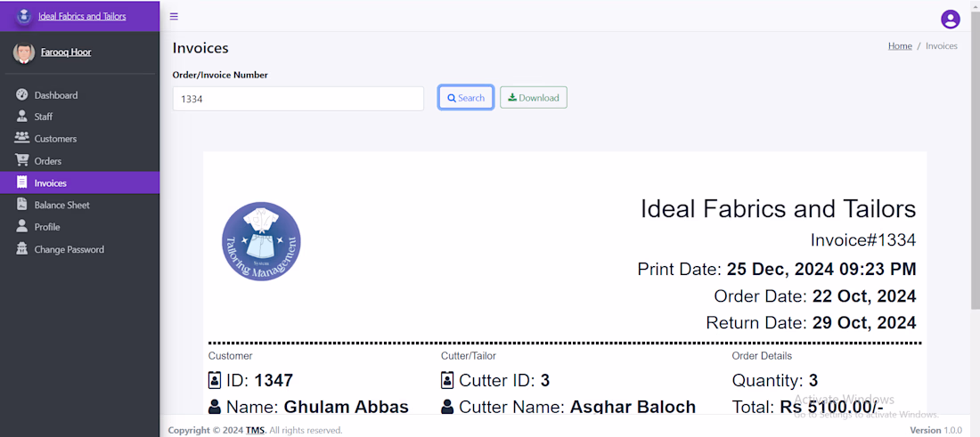This screenshot has width=980, height=437.
Task: Click the Orders shopping cart icon
Action: click(22, 160)
